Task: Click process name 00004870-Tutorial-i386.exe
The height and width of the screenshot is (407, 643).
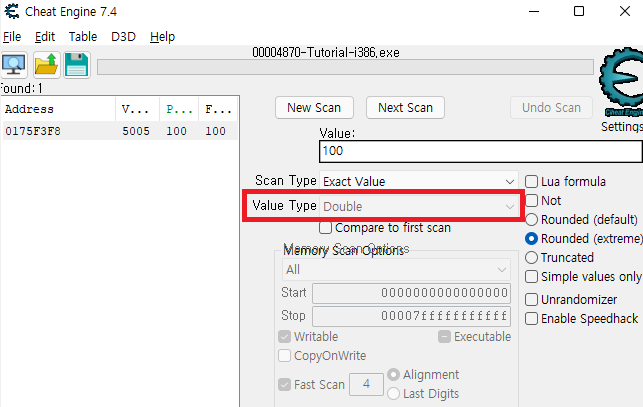Action: pos(326,53)
